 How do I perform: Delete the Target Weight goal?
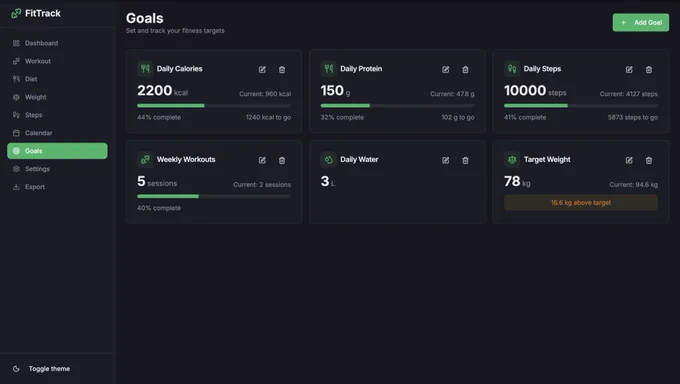point(649,160)
